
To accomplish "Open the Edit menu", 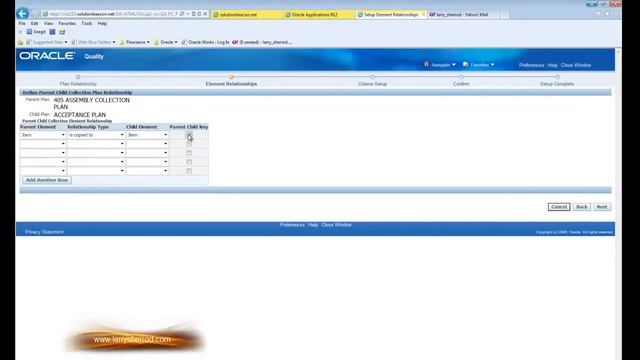I will pos(35,24).
